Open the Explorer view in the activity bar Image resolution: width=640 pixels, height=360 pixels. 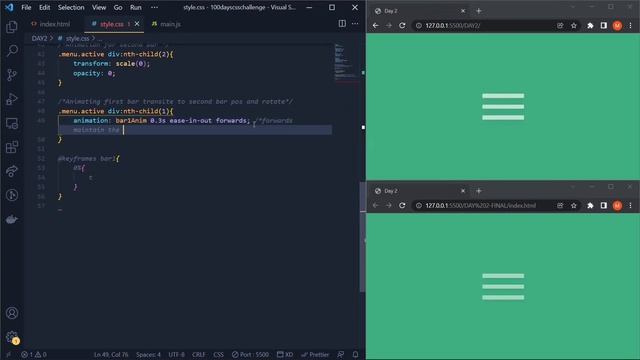(12, 27)
